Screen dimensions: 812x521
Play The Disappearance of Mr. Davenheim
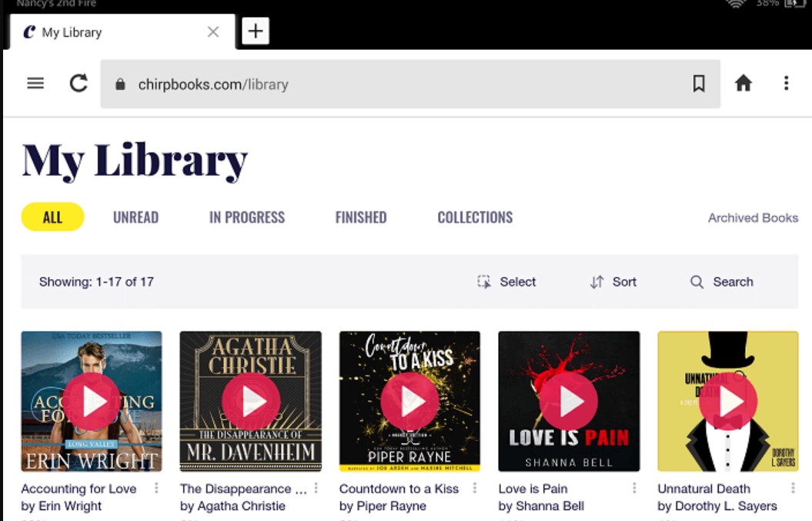pyautogui.click(x=250, y=401)
